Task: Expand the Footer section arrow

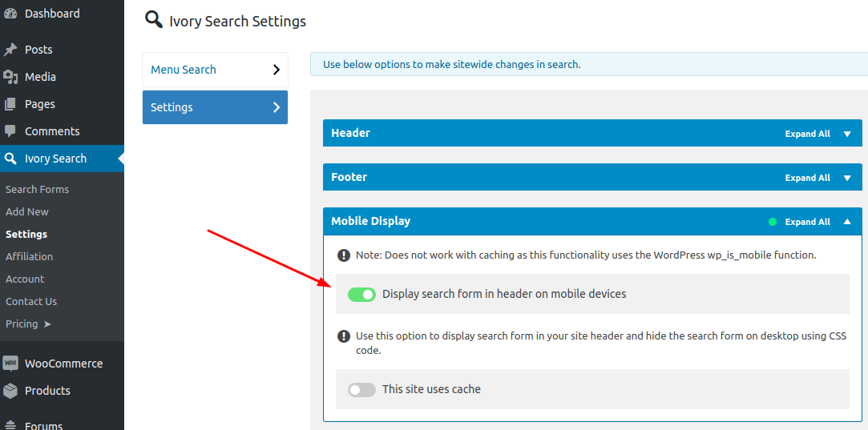Action: point(847,179)
